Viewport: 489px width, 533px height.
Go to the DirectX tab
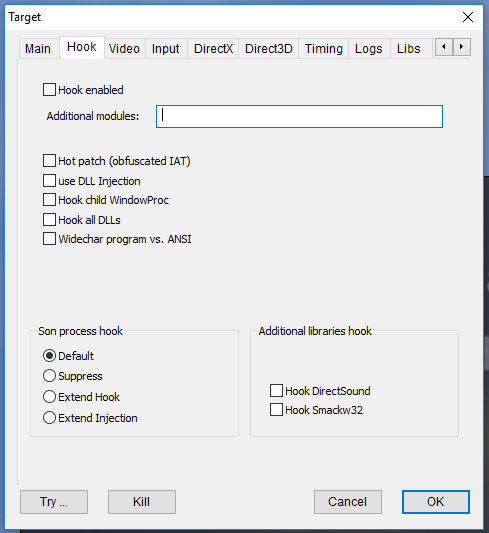point(213,49)
